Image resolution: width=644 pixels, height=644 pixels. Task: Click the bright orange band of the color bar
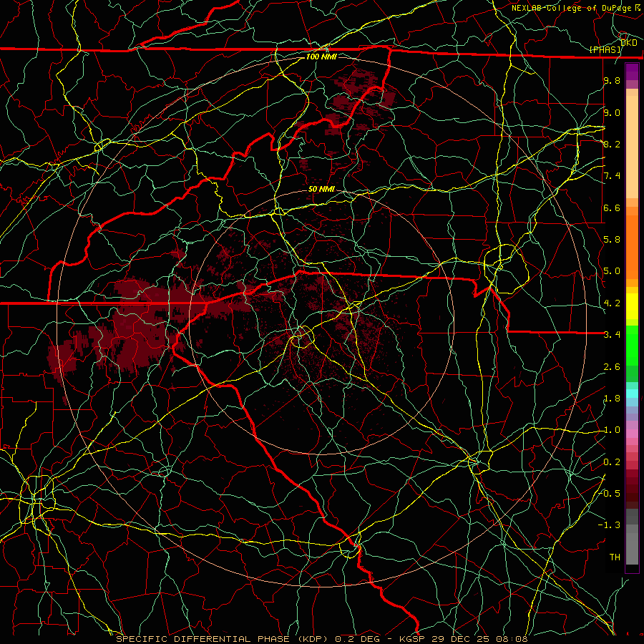coord(632,246)
